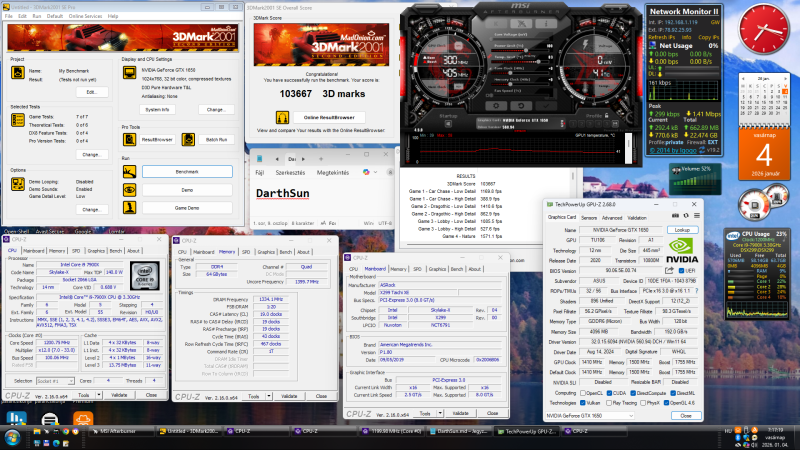Expand Tools arrow in CPU-Z Memory-tab window
Viewport: 800px width, 450px height.
[269, 396]
